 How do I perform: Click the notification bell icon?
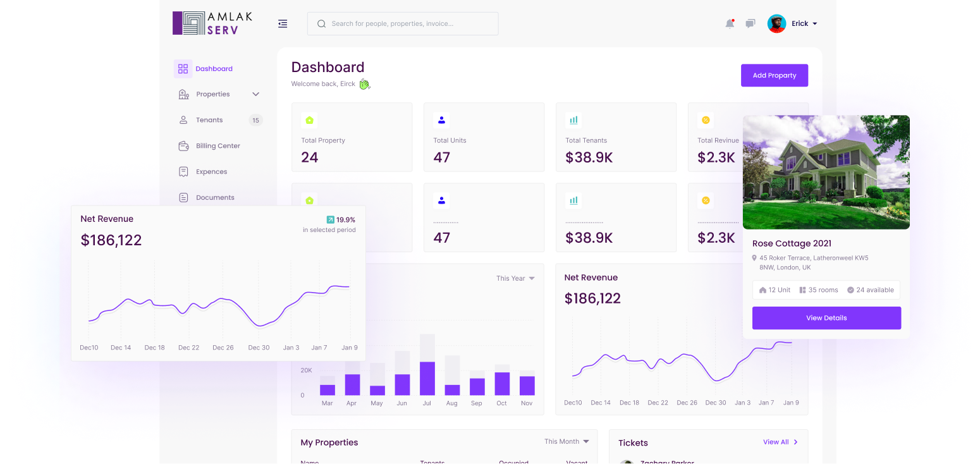[730, 23]
